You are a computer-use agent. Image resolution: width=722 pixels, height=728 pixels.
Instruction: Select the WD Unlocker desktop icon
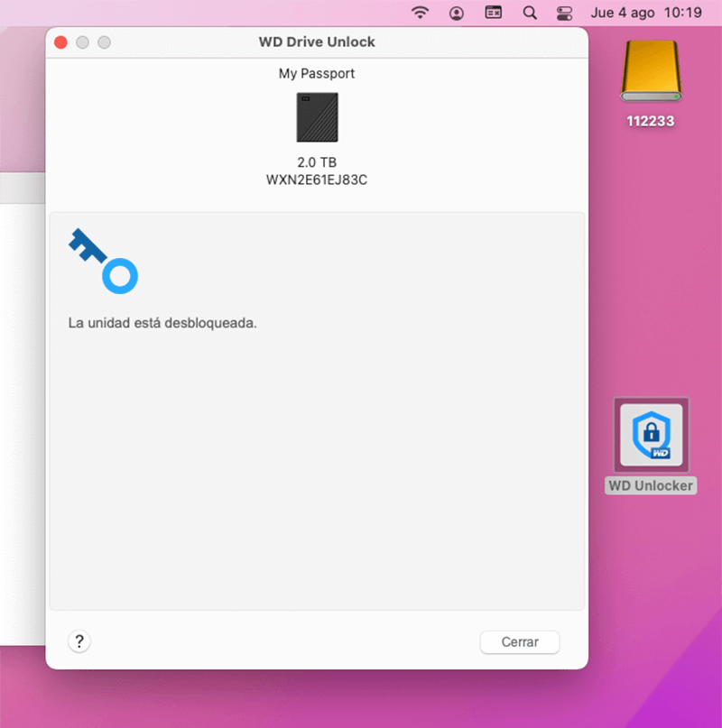point(652,435)
